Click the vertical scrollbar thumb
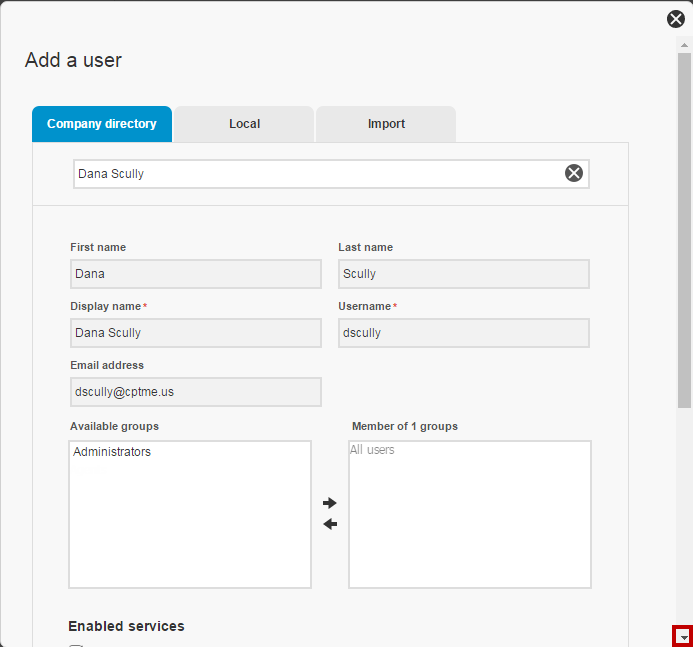Screen dimensions: 693x647 pos(684,230)
